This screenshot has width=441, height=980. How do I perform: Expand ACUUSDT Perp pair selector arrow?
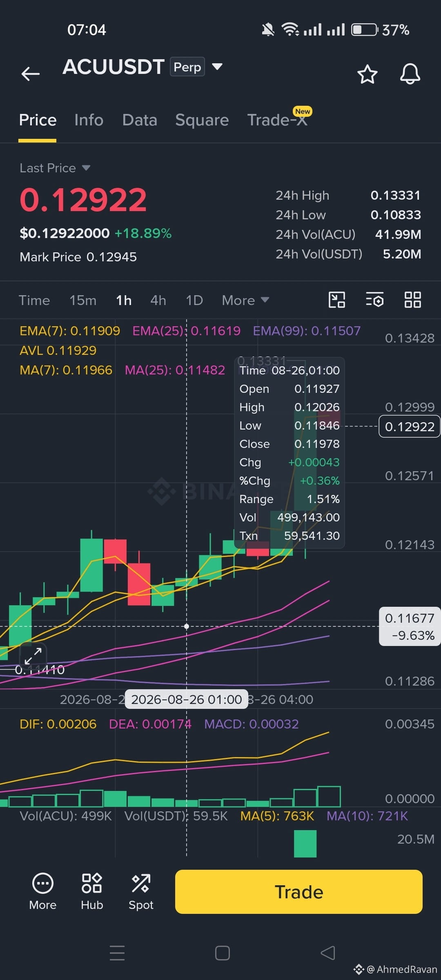coord(217,67)
